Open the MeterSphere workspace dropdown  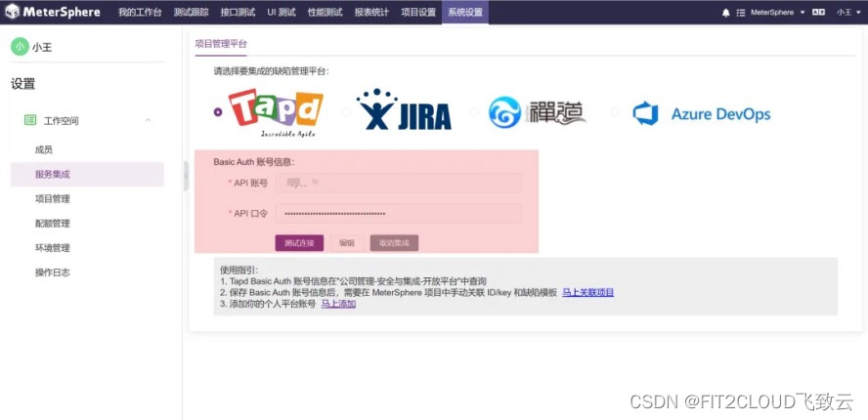pos(778,12)
